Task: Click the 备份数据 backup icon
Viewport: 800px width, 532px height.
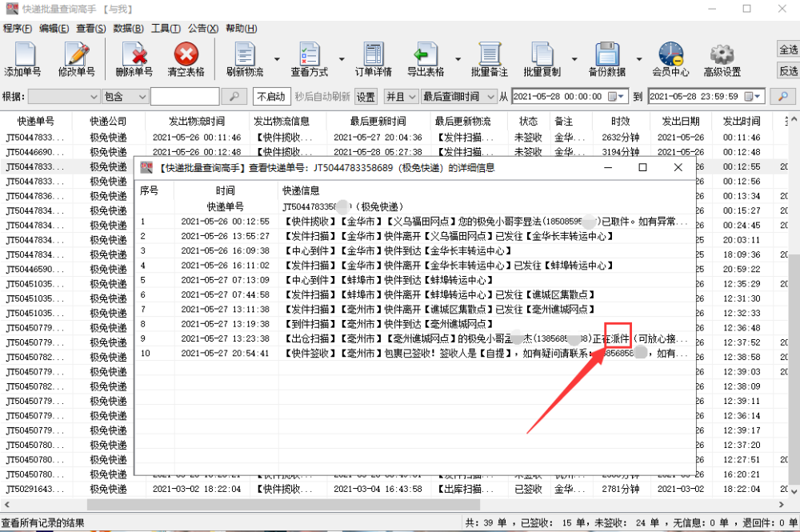Action: pyautogui.click(x=607, y=60)
